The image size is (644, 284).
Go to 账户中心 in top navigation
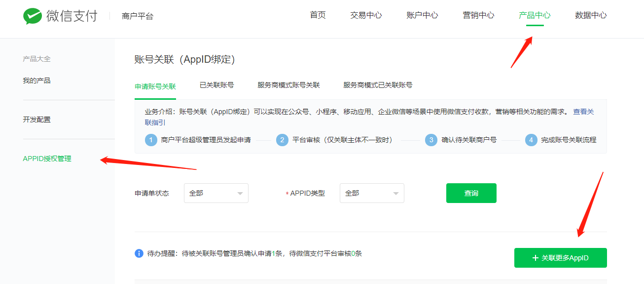pos(422,15)
